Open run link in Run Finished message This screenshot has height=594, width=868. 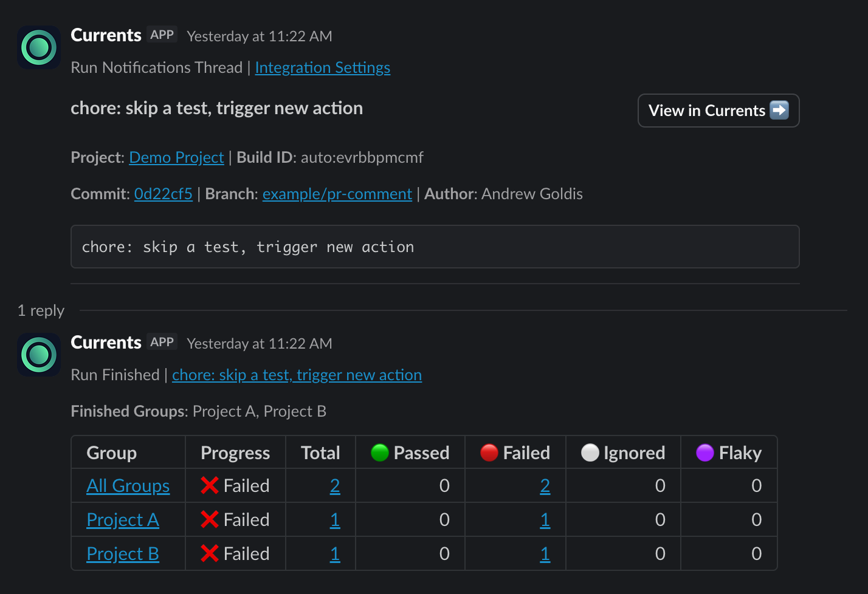[297, 375]
